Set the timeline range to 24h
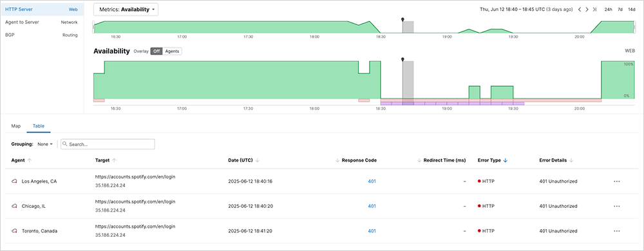The width and height of the screenshot is (644, 251). pos(609,10)
